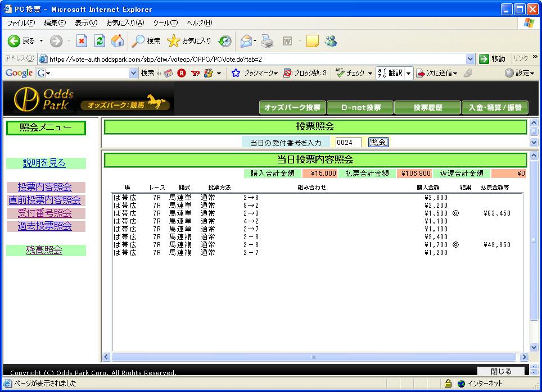Click the Edit with Word icon
Viewport: 542px width, 392px height.
tap(287, 41)
